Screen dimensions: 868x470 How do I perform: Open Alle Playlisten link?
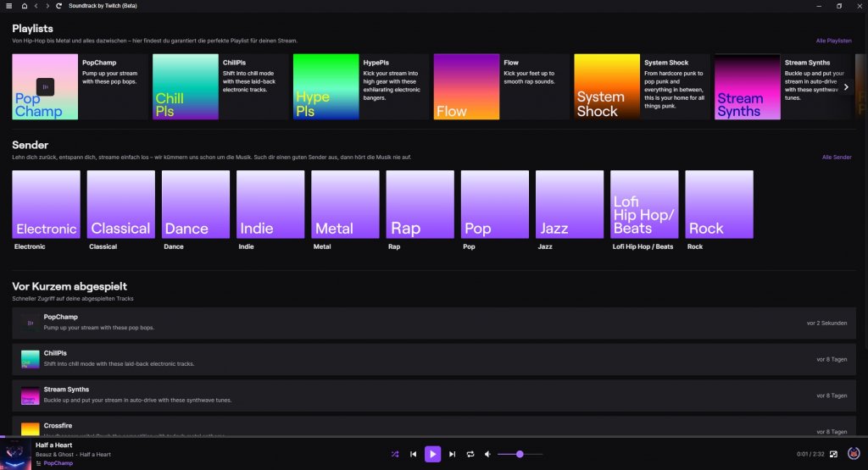tap(834, 41)
